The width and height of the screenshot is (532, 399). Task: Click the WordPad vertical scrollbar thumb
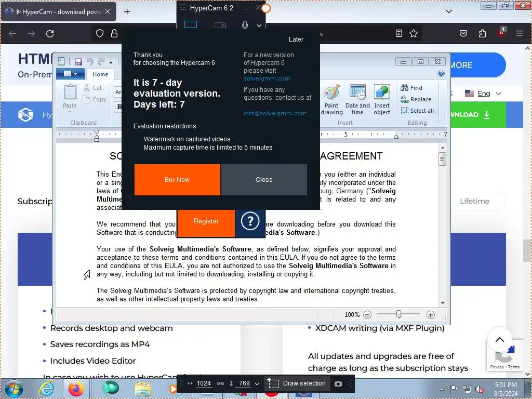click(442, 159)
